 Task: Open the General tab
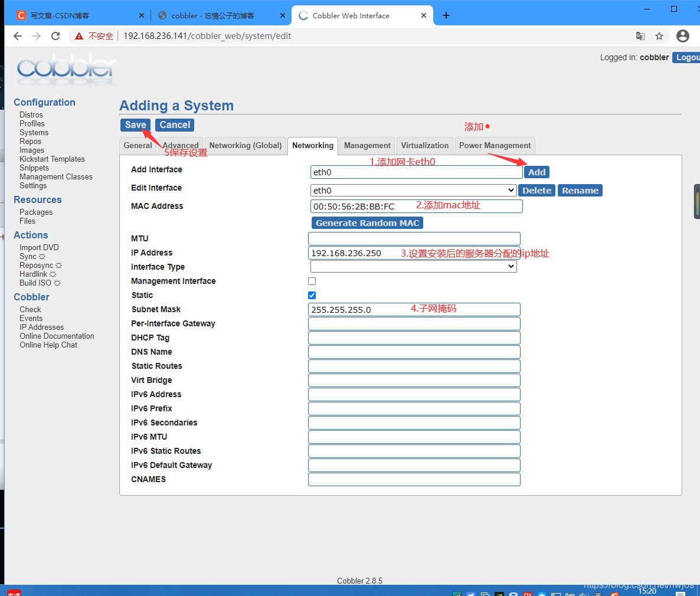pos(138,146)
